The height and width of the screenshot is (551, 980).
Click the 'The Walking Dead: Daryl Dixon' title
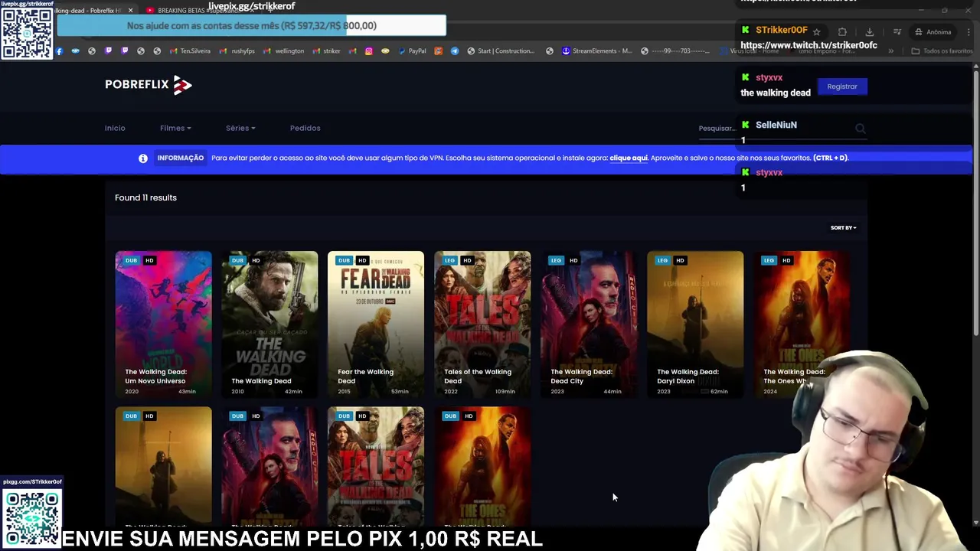point(688,377)
